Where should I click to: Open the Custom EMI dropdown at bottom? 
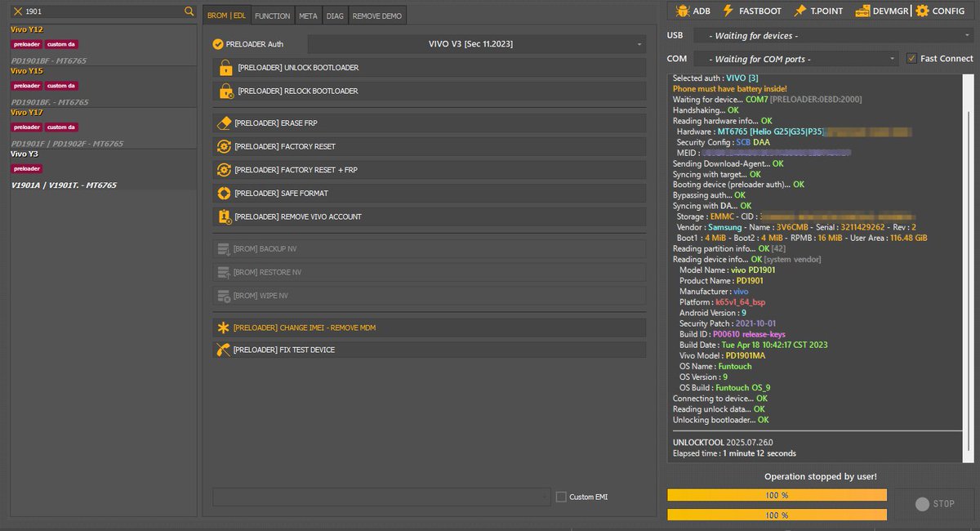point(381,497)
